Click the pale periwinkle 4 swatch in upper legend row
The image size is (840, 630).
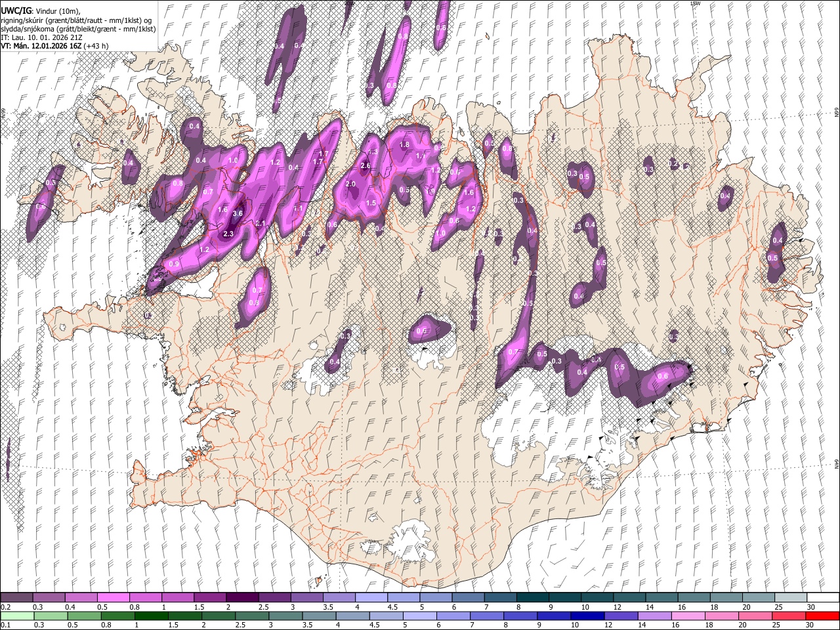point(370,598)
